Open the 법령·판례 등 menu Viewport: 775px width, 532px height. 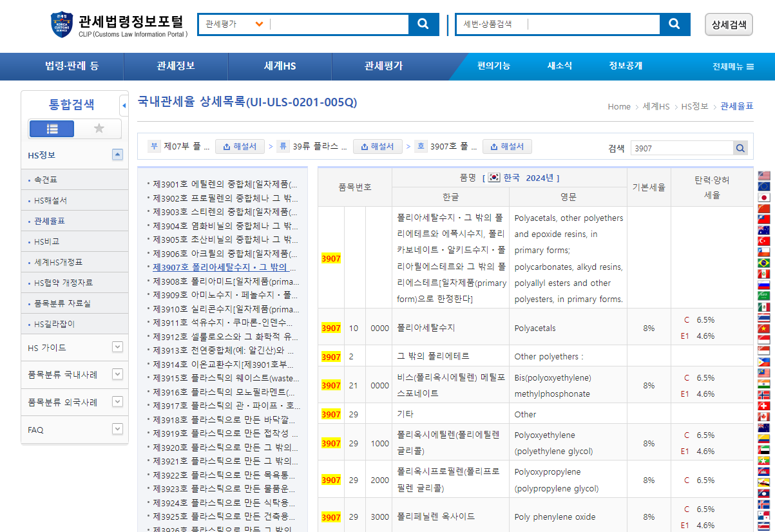coord(72,66)
